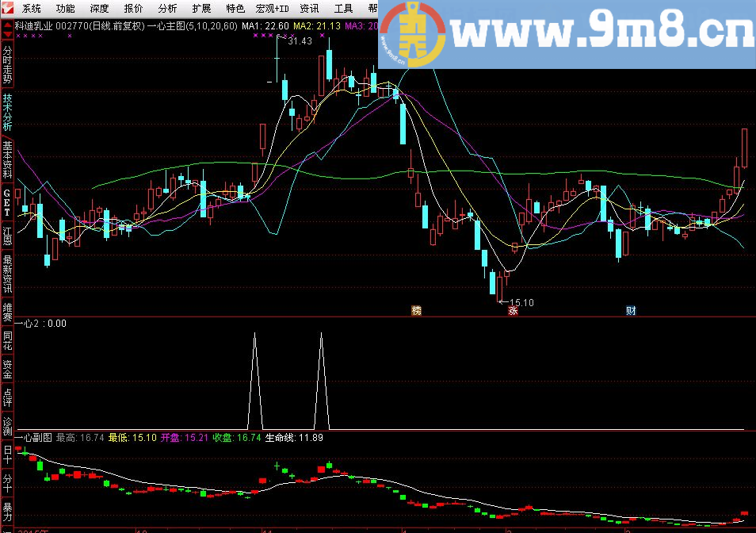Open the 功能 menu

[x=66, y=10]
